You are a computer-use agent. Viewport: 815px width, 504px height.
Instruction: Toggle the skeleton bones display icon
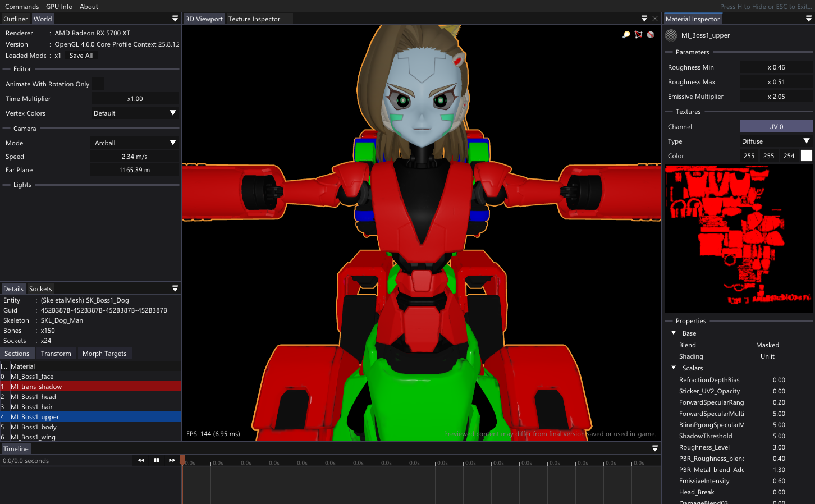638,35
